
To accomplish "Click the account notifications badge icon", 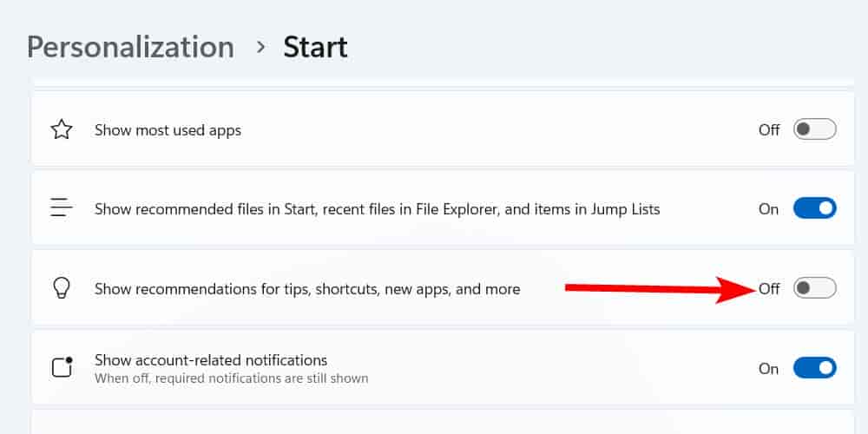I will tap(62, 367).
